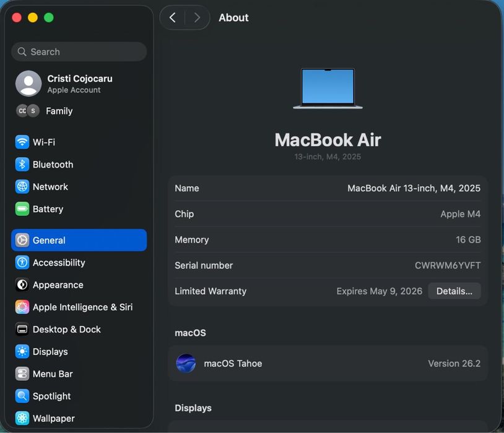
Task: Click the General gear icon
Action: pos(22,240)
